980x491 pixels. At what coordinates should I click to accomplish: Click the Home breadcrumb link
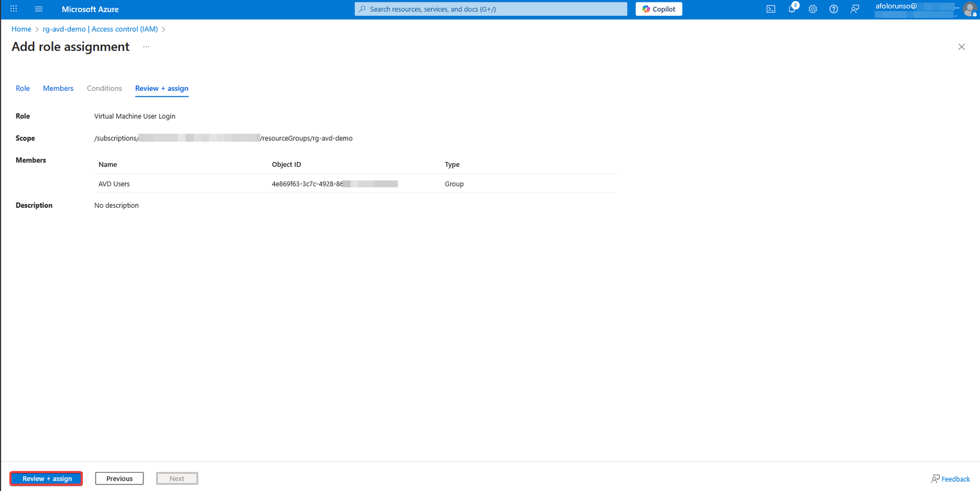[x=21, y=29]
